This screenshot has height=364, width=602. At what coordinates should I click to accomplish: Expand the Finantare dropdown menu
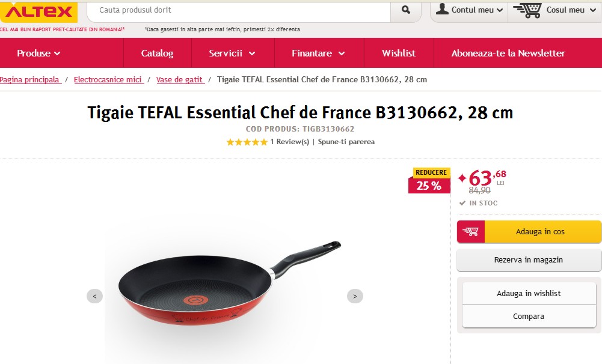(x=318, y=53)
